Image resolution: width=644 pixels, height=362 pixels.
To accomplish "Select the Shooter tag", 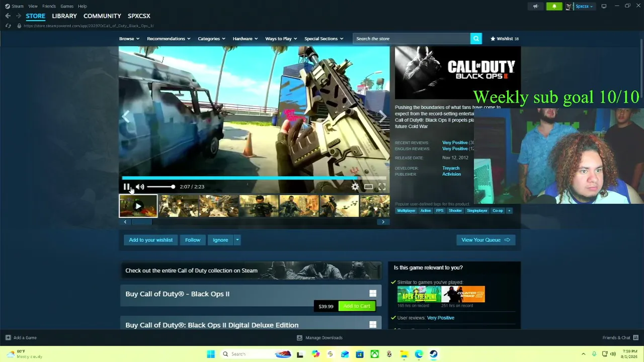I will click(455, 211).
